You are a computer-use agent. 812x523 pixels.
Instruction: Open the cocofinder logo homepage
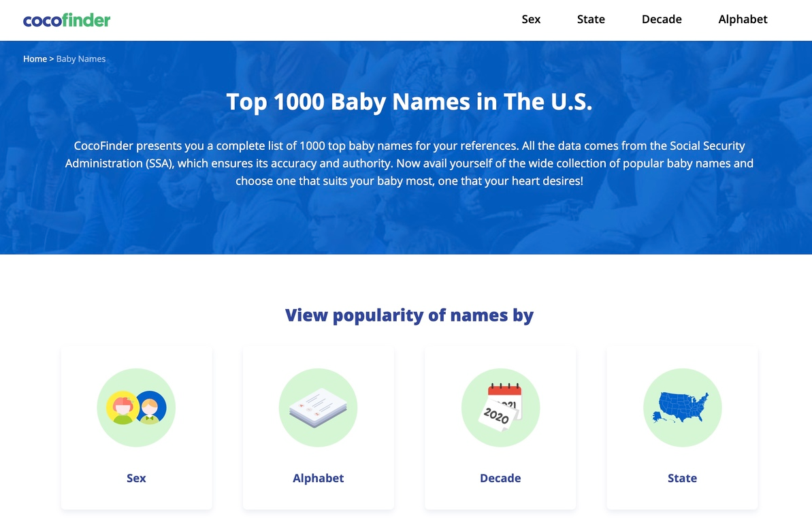pos(66,20)
